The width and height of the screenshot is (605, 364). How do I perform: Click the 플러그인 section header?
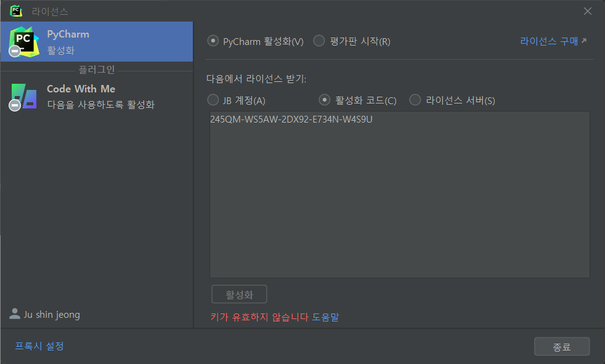click(x=97, y=70)
